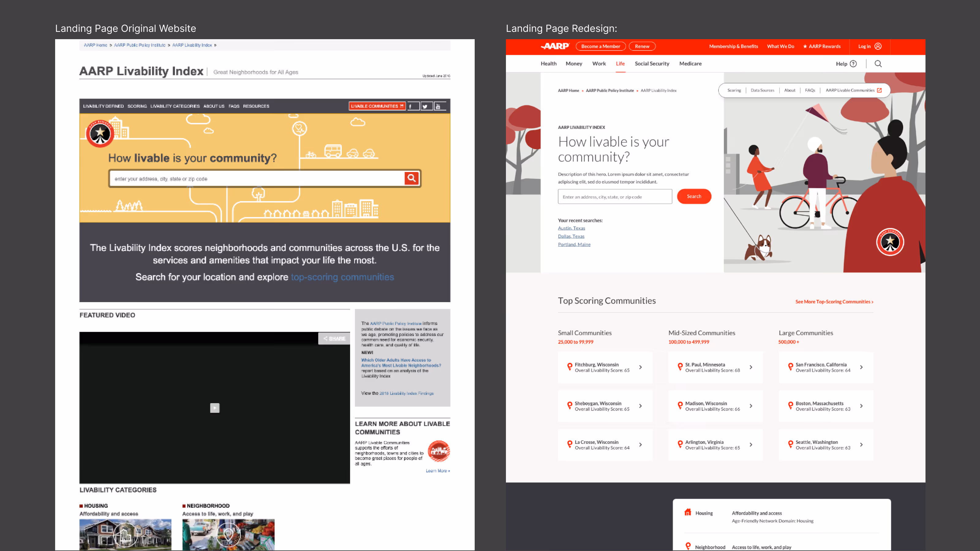Screen dimensions: 980x551
Task: Open See More Top-Scoring Communities link
Action: pyautogui.click(x=834, y=302)
